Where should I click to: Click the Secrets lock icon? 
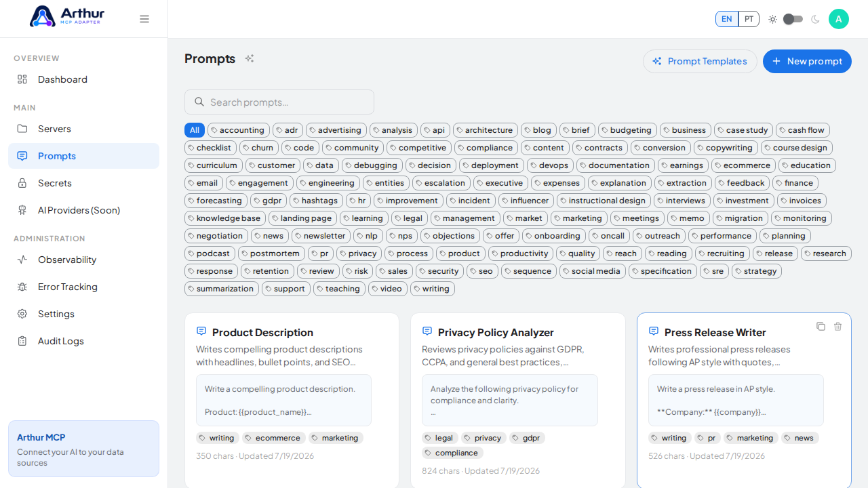tap(22, 183)
